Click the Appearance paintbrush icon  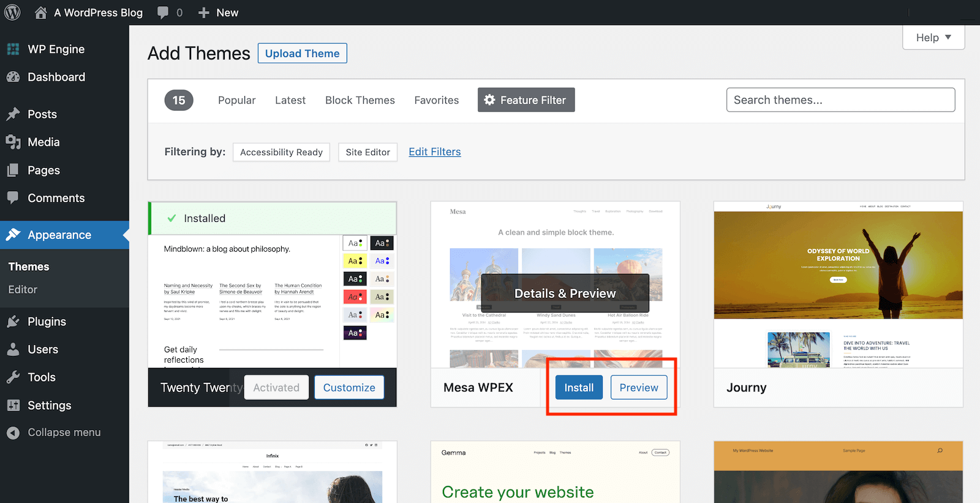coord(13,235)
